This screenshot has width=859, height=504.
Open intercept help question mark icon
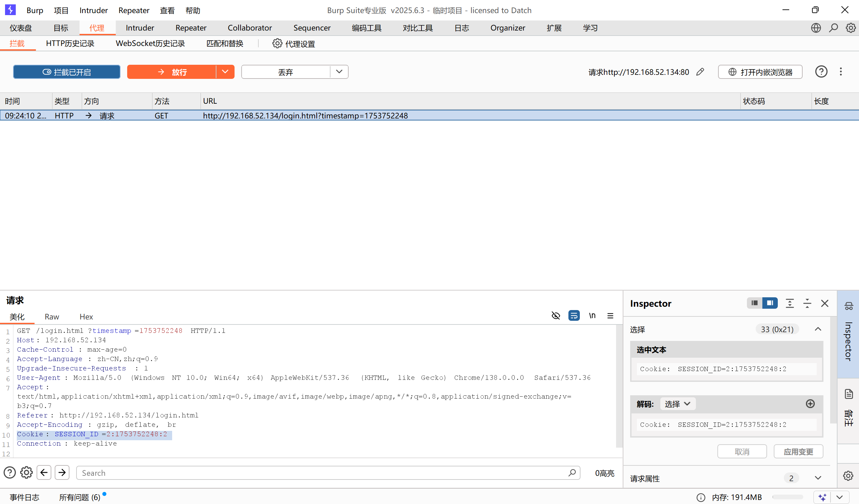click(x=821, y=72)
